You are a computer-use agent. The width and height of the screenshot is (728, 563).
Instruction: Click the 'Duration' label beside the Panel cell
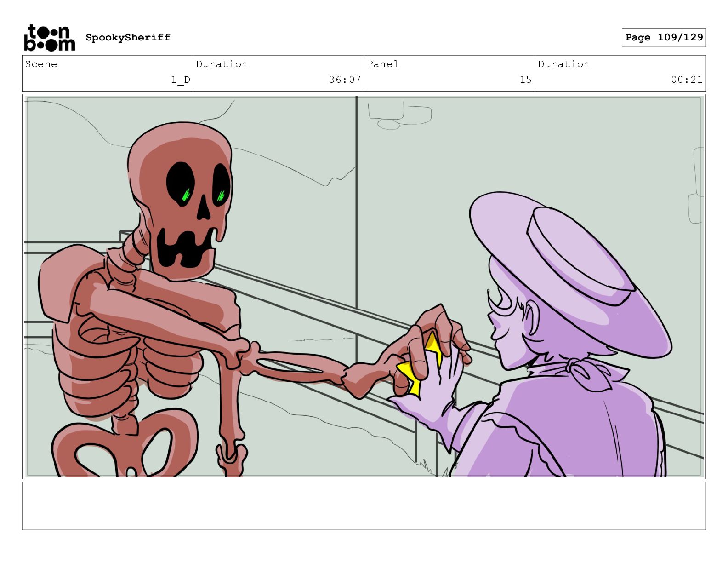pyautogui.click(x=563, y=64)
